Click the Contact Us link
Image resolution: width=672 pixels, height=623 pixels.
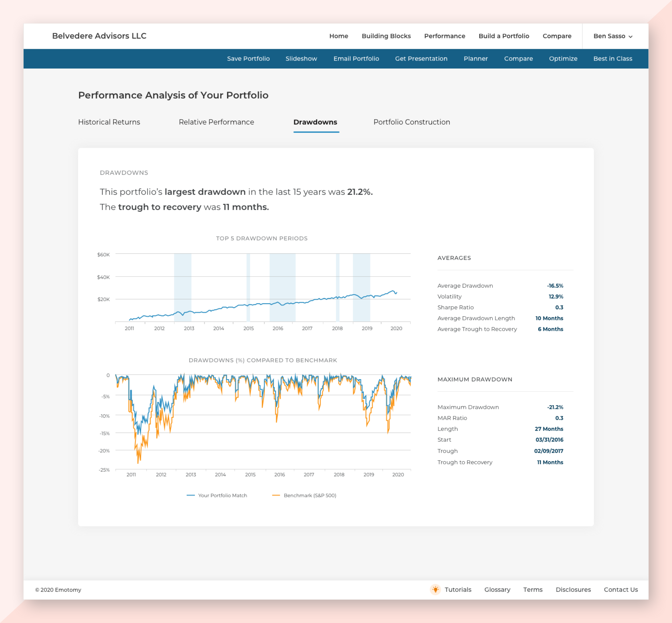coord(621,590)
